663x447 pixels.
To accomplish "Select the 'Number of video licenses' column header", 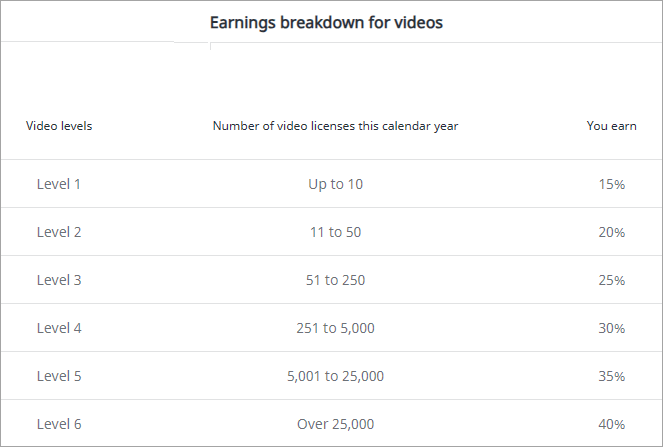I will tap(335, 126).
